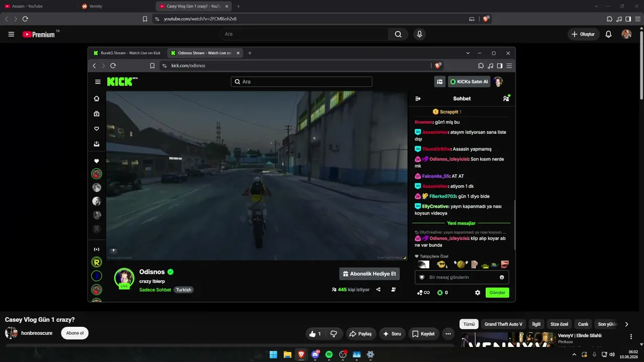
Task: Open a new tab in outer browser
Action: 238,6
